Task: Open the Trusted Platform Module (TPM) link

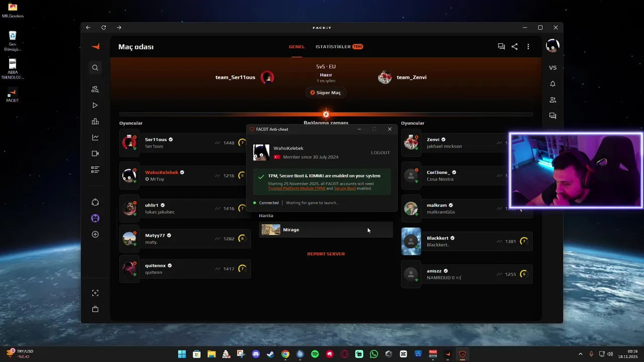Action: [296, 189]
